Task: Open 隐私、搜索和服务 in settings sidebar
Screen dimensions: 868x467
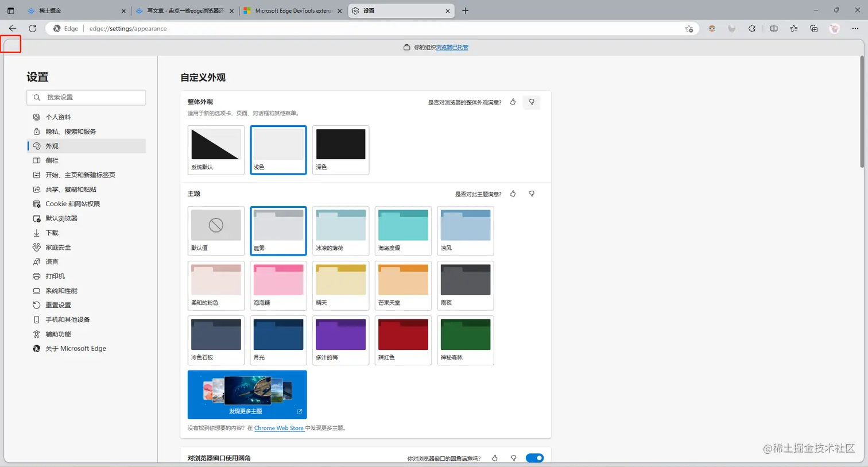Action: click(x=71, y=132)
